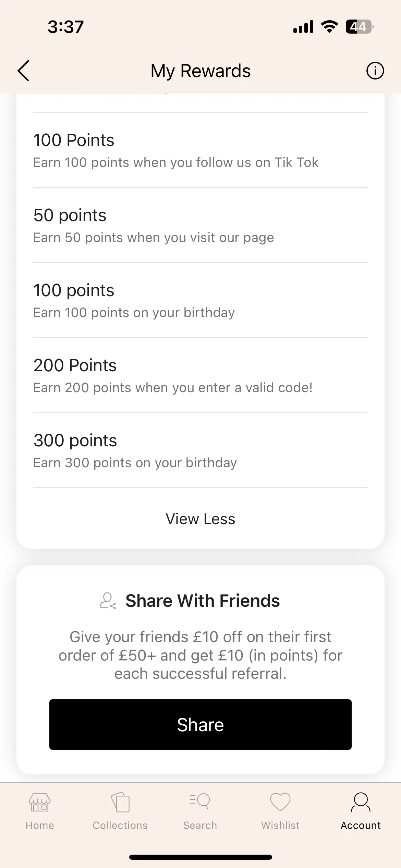Tap the Wi-Fi status icon
The height and width of the screenshot is (868, 401).
pos(329,27)
